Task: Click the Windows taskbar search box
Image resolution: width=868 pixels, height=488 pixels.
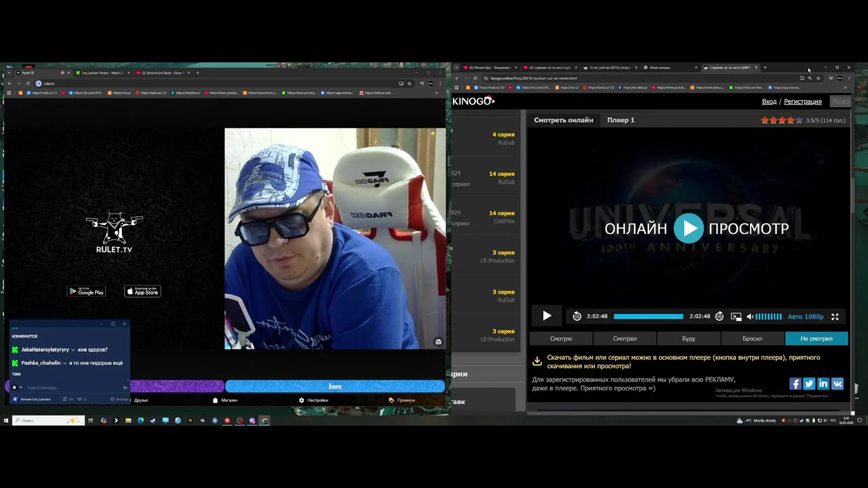Action: [48, 420]
